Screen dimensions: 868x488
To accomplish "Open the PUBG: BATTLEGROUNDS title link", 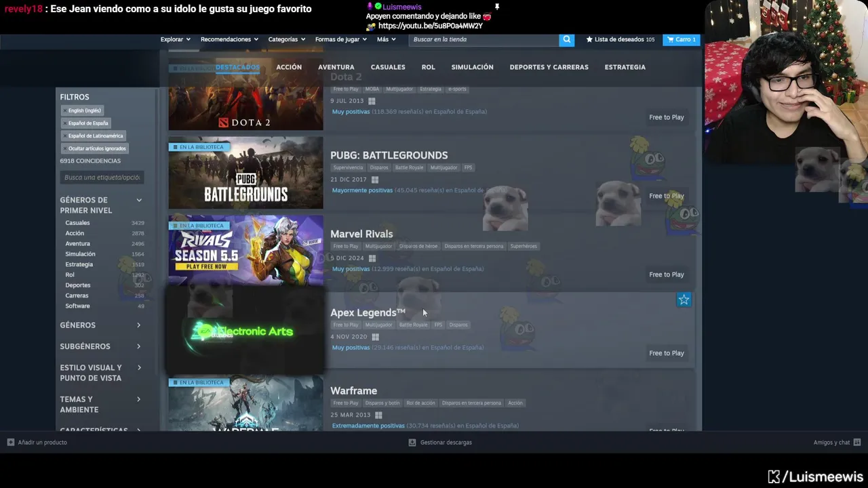I will [389, 155].
